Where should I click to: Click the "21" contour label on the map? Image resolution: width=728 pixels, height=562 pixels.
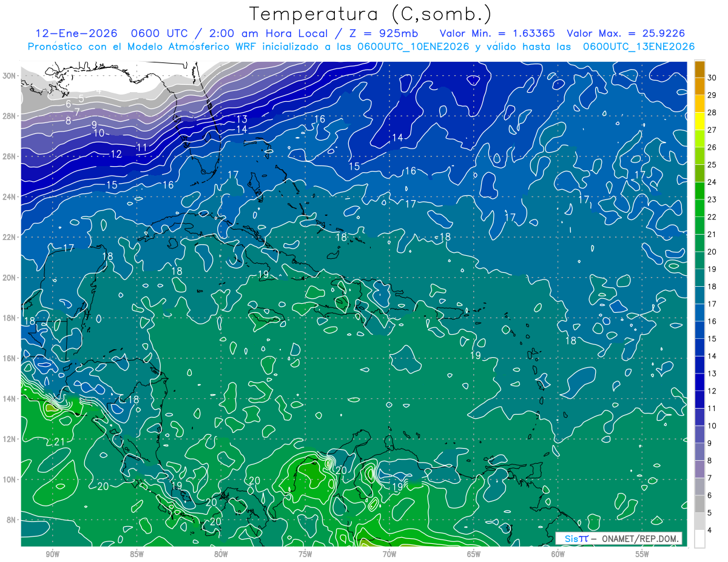(x=59, y=442)
